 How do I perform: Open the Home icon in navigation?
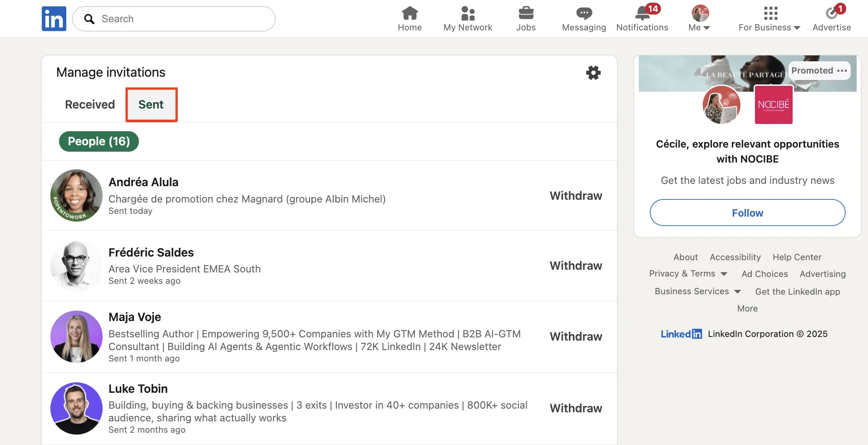point(409,13)
